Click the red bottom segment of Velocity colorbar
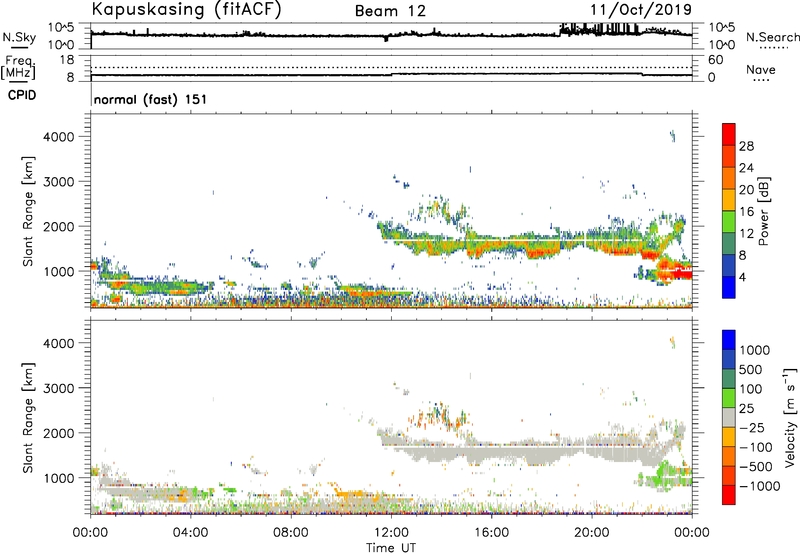This screenshot has height=554, width=800. [729, 495]
